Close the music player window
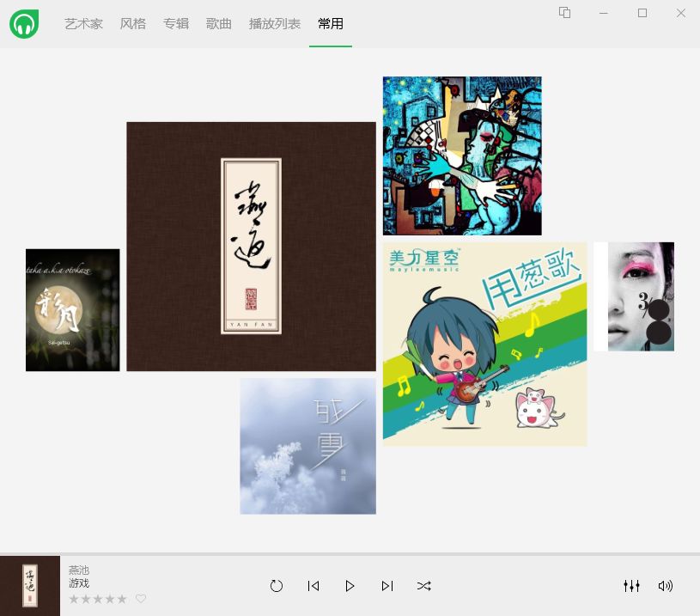The image size is (700, 616). click(x=681, y=13)
